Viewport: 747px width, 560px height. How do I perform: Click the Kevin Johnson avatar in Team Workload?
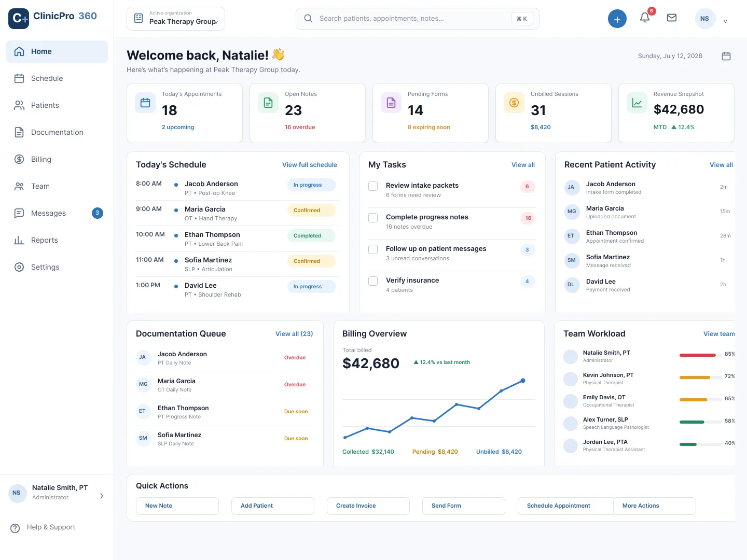[571, 379]
